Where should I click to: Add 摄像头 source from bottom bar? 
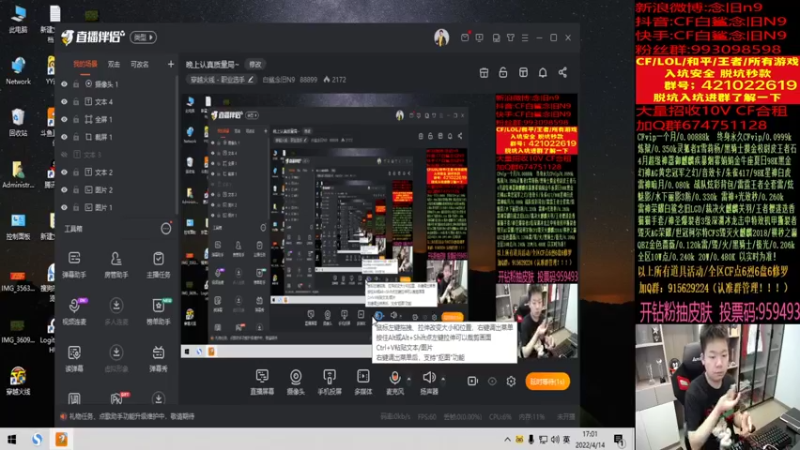(295, 382)
